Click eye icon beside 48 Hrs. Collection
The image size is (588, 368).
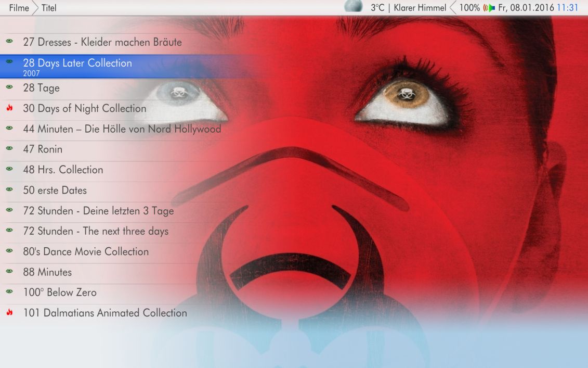[x=9, y=169]
